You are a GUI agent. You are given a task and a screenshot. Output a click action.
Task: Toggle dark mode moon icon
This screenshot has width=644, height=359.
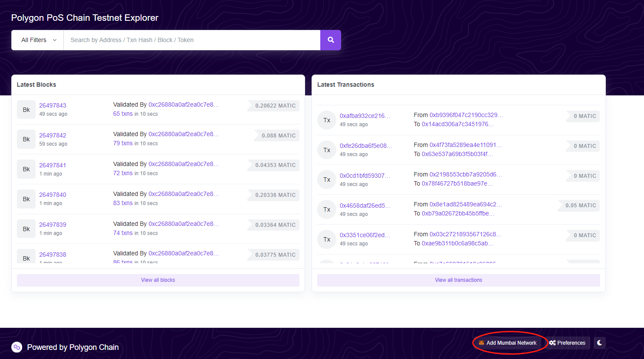(x=599, y=343)
